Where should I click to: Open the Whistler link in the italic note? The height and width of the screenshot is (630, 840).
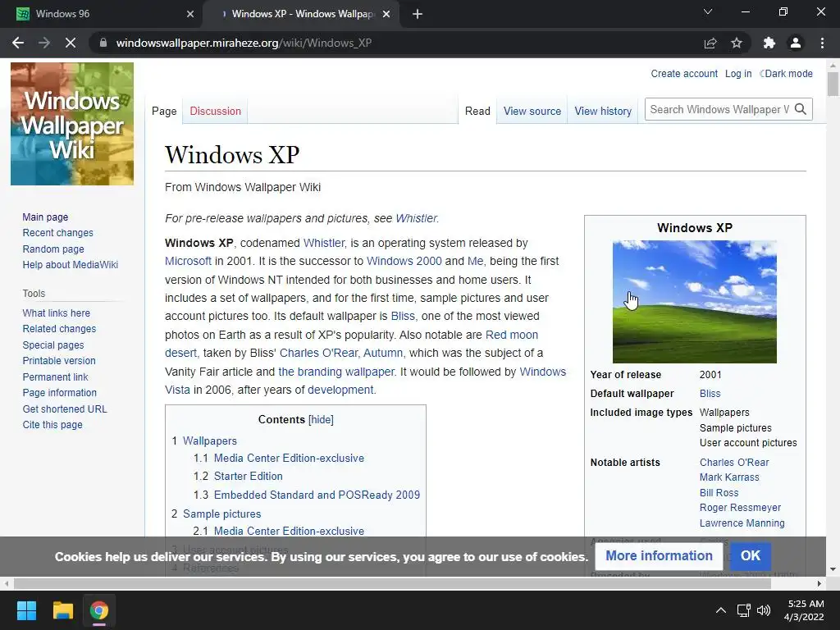(x=416, y=218)
